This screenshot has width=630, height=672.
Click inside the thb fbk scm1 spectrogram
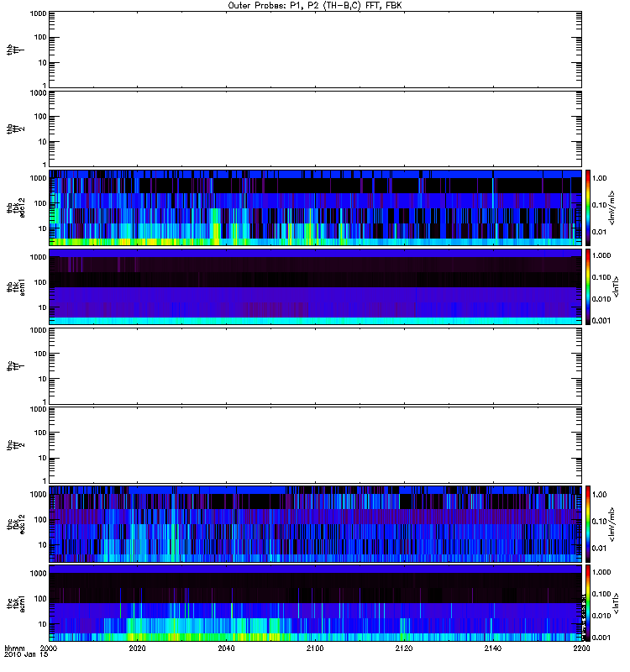coord(315,286)
